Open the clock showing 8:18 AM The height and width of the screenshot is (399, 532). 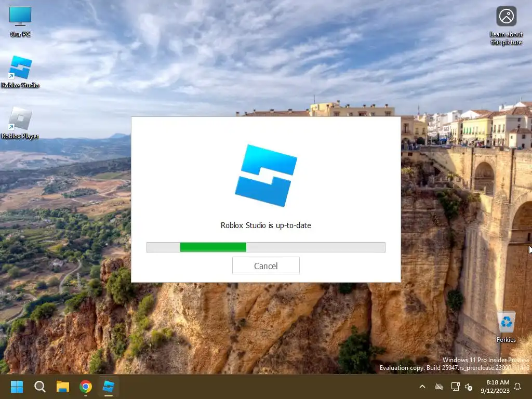[495, 387]
